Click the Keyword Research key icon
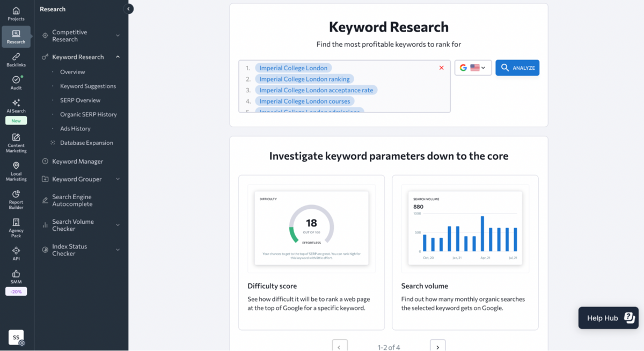Image resolution: width=644 pixels, height=351 pixels. pyautogui.click(x=45, y=57)
